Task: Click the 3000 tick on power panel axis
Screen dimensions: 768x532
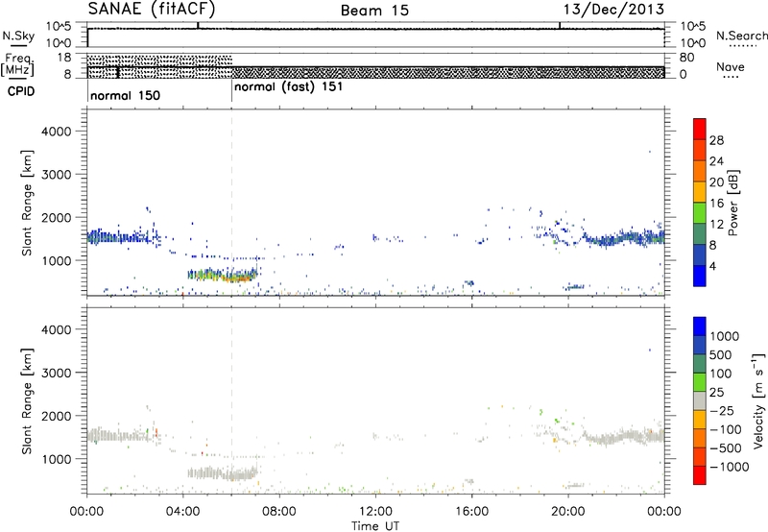Action: (56, 175)
